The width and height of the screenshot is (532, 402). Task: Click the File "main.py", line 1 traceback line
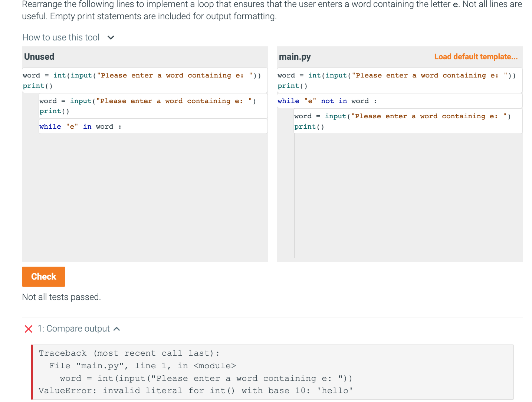143,366
